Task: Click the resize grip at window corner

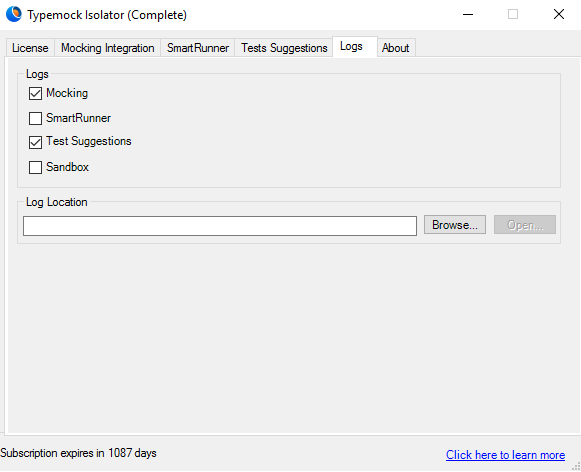Action: (576, 467)
